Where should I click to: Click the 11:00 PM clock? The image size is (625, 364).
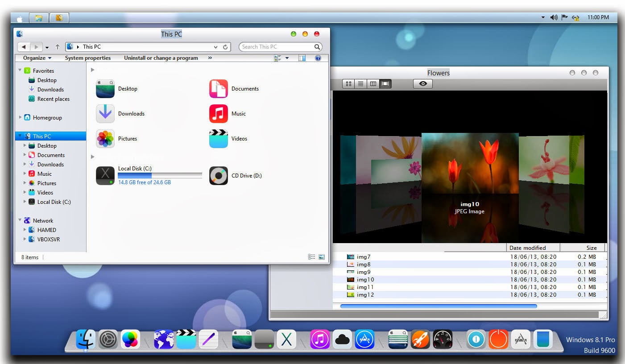click(598, 17)
